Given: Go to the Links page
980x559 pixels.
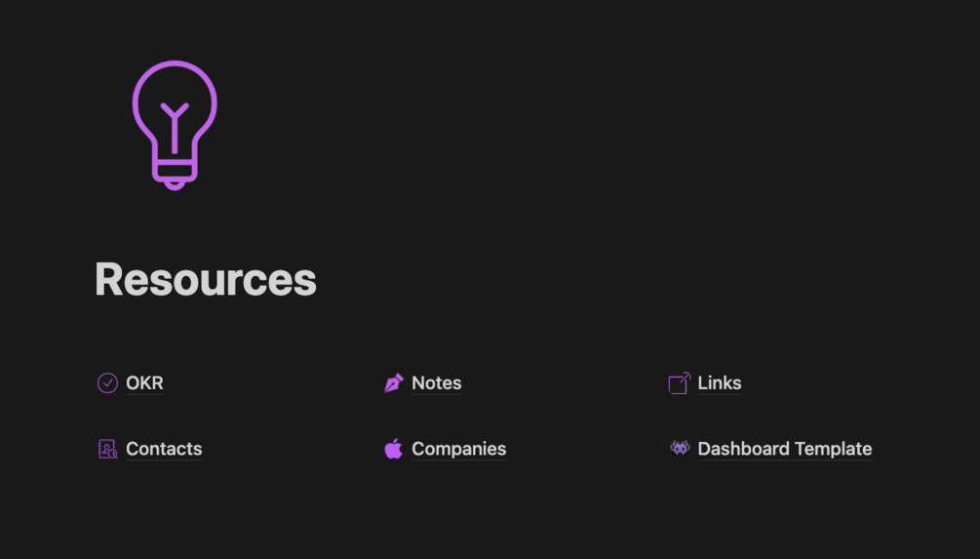Looking at the screenshot, I should 719,383.
